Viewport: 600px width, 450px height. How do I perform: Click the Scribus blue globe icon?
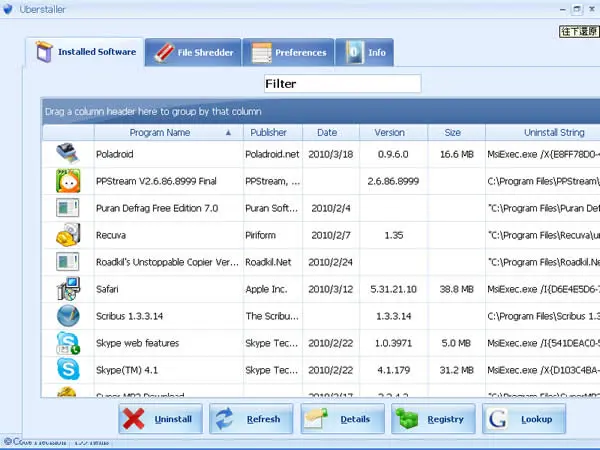68,316
